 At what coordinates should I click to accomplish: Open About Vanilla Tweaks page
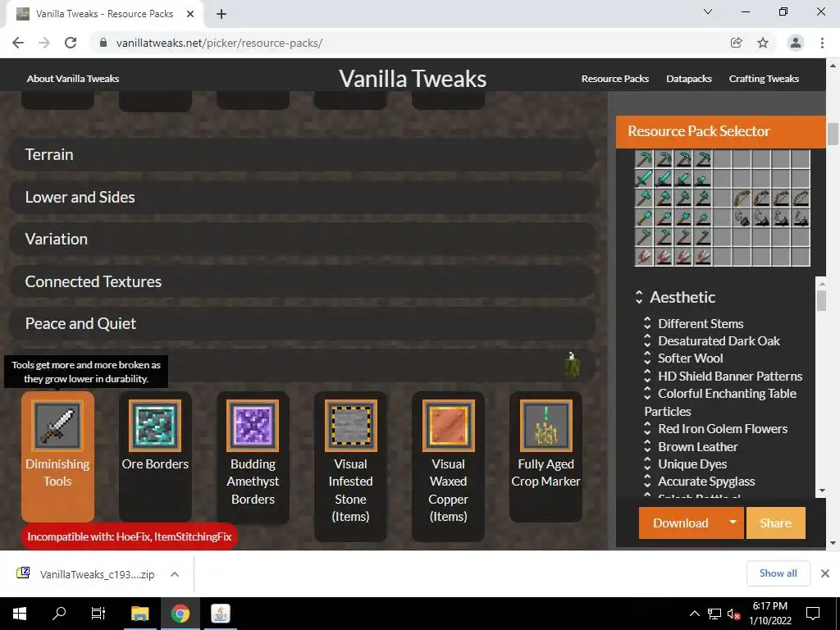73,79
